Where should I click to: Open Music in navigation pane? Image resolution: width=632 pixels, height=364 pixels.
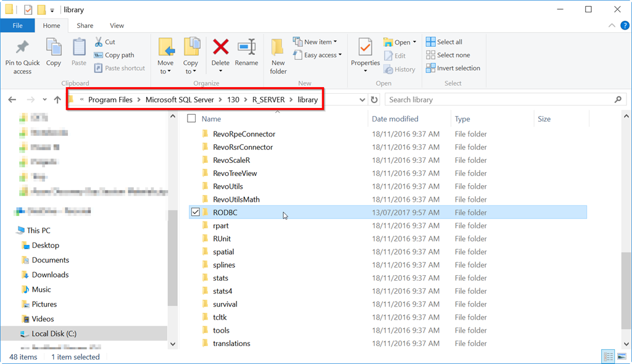click(41, 289)
